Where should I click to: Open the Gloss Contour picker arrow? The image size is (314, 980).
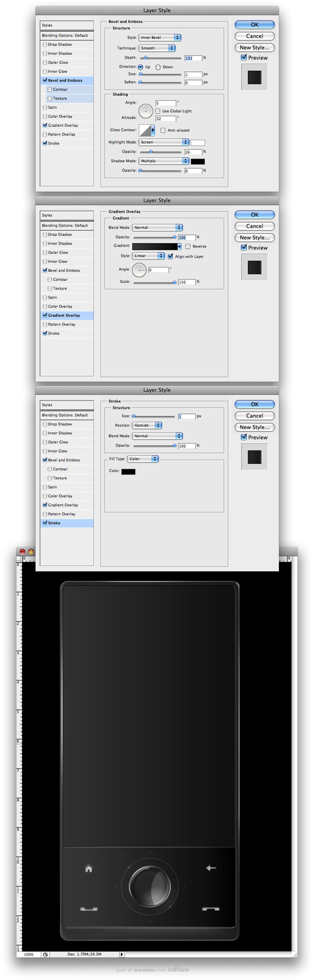pos(153,130)
